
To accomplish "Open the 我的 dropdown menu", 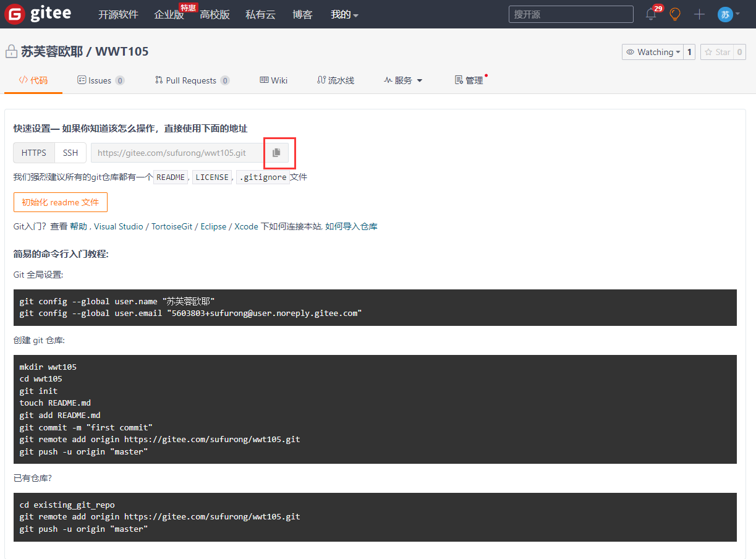I will (344, 14).
